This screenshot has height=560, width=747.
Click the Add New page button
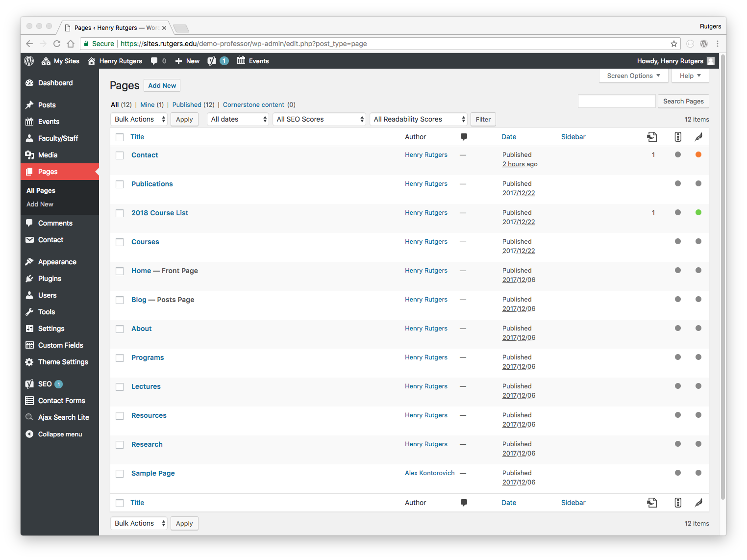coord(162,85)
